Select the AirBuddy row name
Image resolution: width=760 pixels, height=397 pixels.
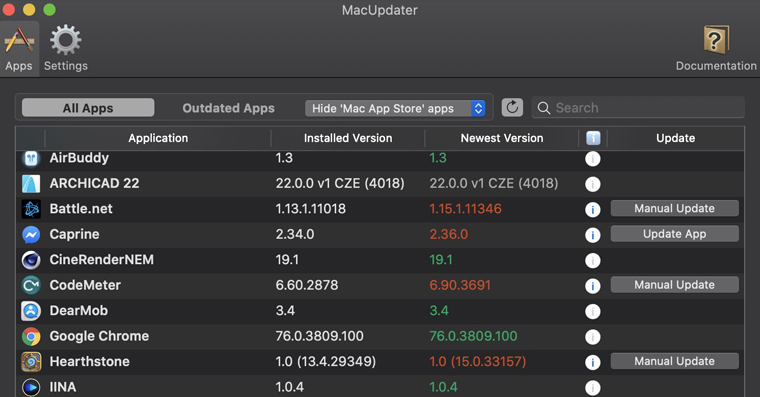[79, 158]
